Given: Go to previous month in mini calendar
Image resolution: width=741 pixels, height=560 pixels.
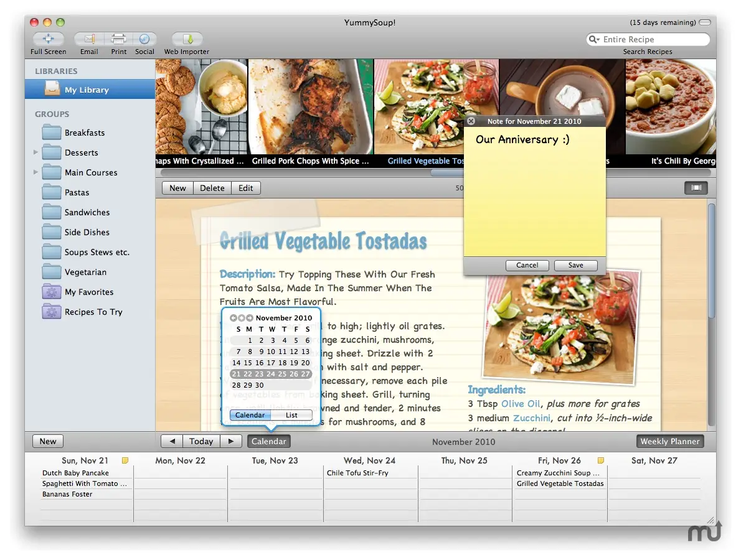Looking at the screenshot, I should pyautogui.click(x=234, y=318).
